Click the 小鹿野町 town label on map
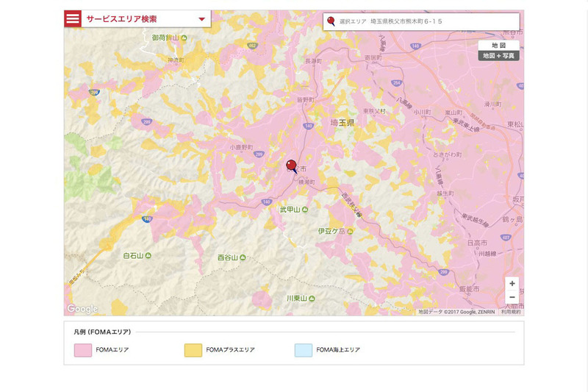588x392 pixels. 242,147
